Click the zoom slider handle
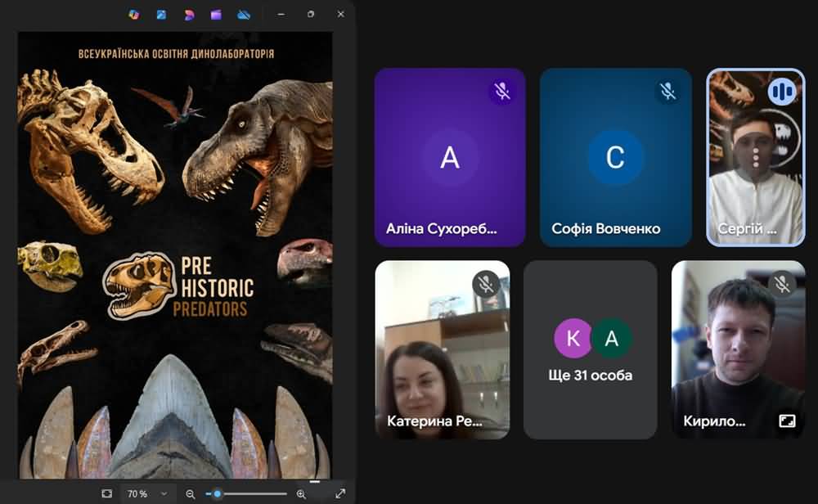This screenshot has width=818, height=504. 217,493
